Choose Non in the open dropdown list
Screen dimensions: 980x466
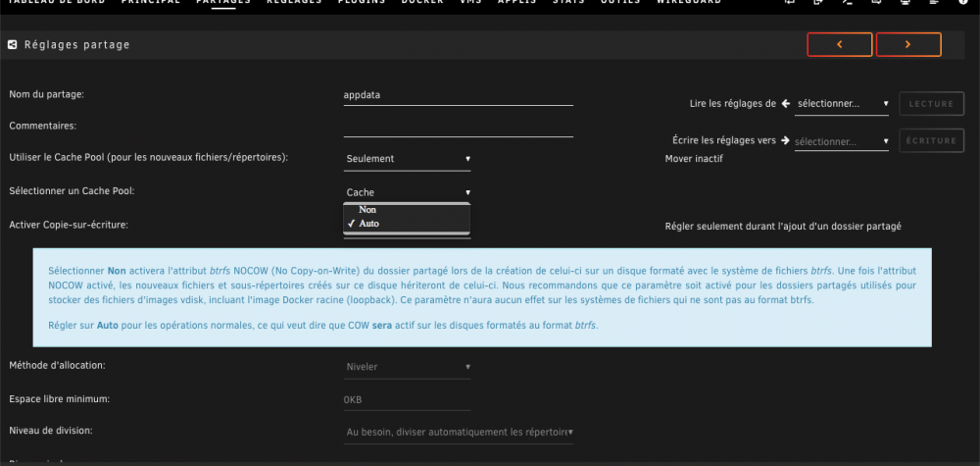(407, 210)
